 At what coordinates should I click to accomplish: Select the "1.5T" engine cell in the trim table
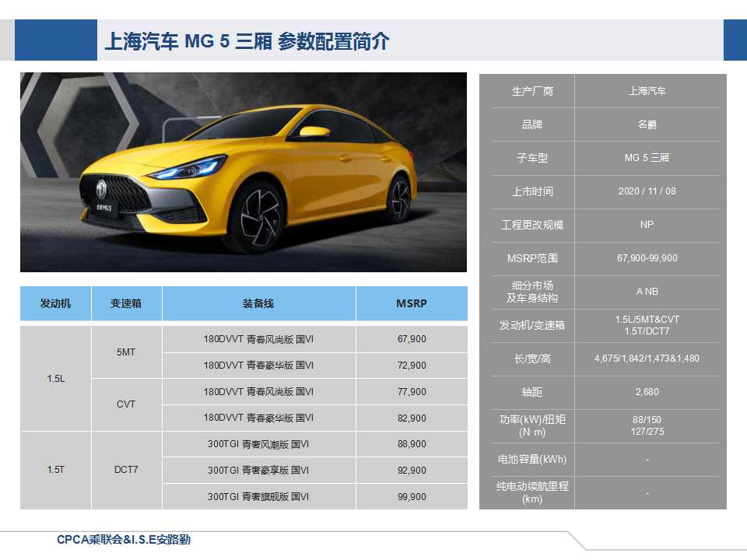click(x=55, y=470)
